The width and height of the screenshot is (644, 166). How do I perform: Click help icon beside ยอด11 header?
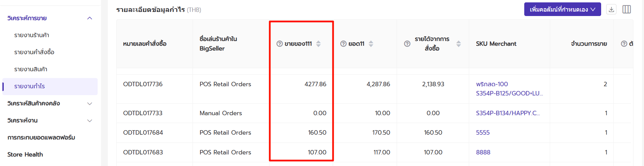coord(343,44)
